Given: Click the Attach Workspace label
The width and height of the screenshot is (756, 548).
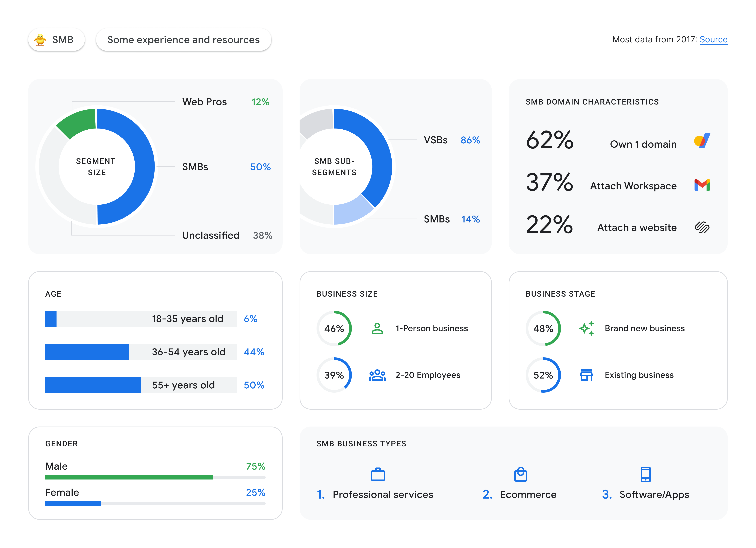Looking at the screenshot, I should click(633, 186).
